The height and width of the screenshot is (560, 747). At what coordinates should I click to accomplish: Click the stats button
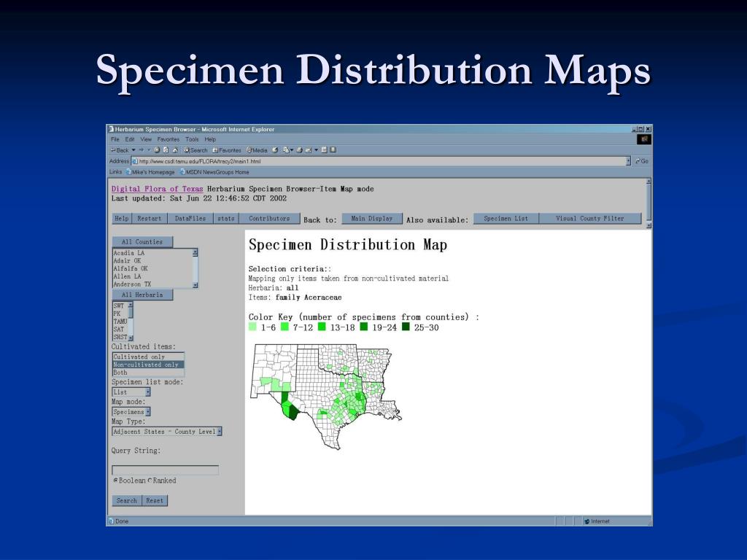(226, 219)
